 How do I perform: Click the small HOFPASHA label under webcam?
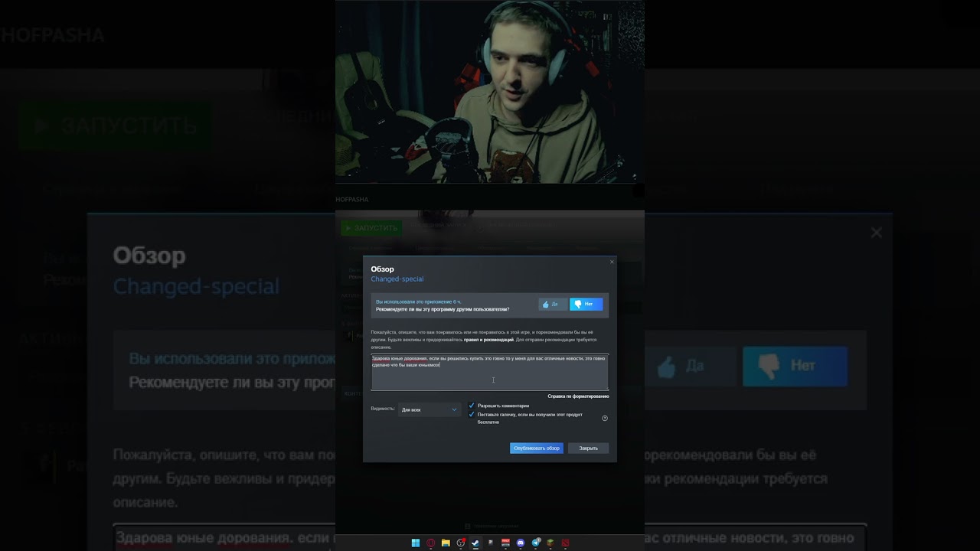tap(351, 199)
